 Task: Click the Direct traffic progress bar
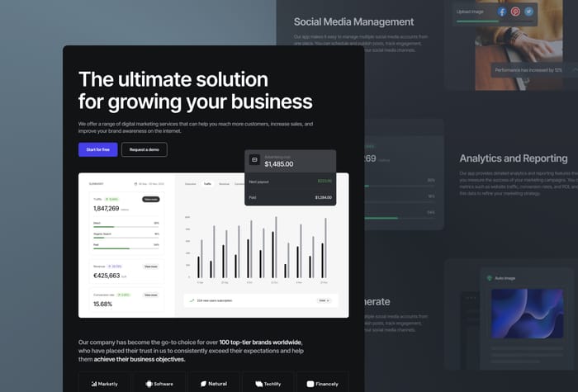coord(126,227)
